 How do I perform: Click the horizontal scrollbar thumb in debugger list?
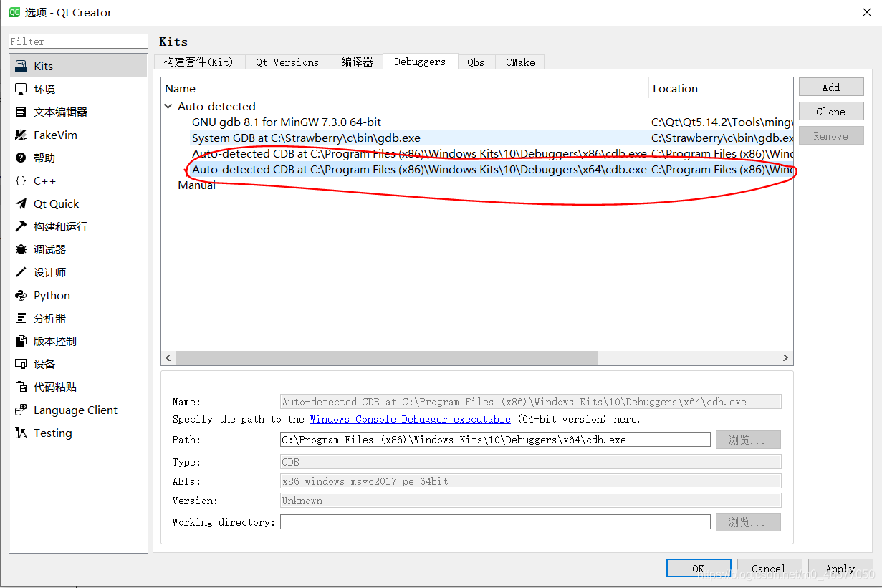(387, 357)
